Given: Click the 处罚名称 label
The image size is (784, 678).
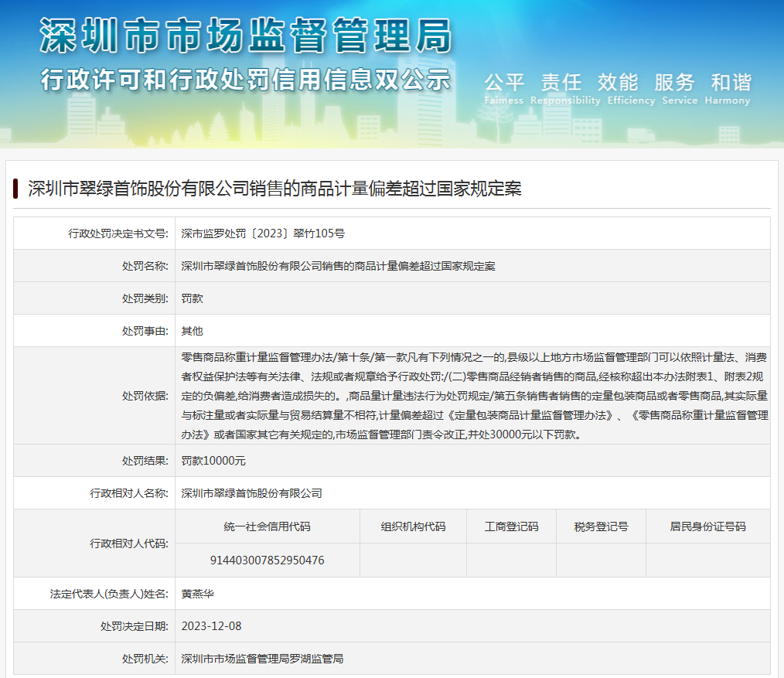Looking at the screenshot, I should click(145, 266).
